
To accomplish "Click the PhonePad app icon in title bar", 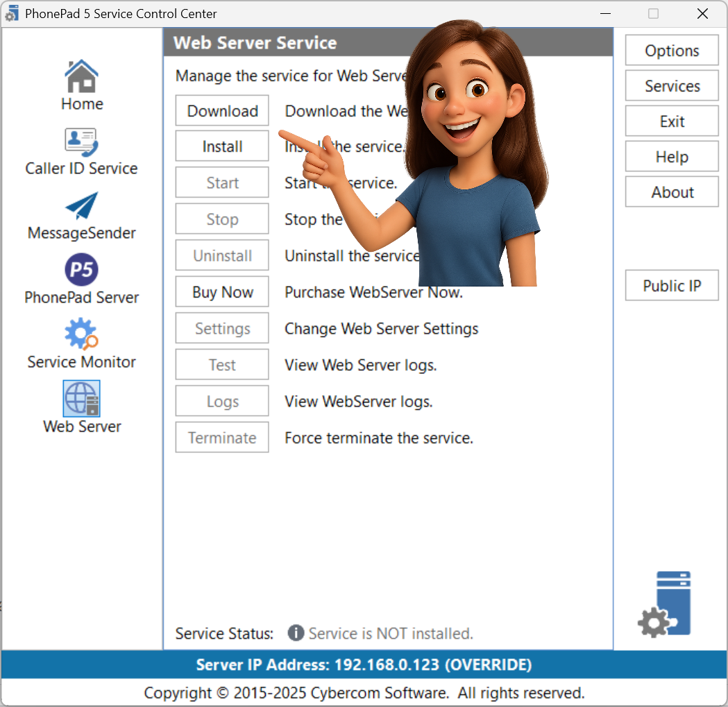I will pyautogui.click(x=12, y=13).
